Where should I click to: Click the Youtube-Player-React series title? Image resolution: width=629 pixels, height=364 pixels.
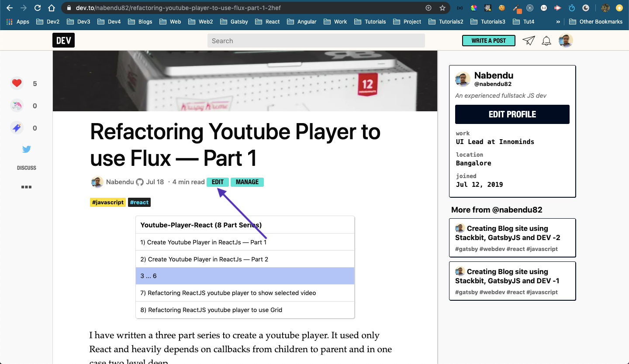201,225
